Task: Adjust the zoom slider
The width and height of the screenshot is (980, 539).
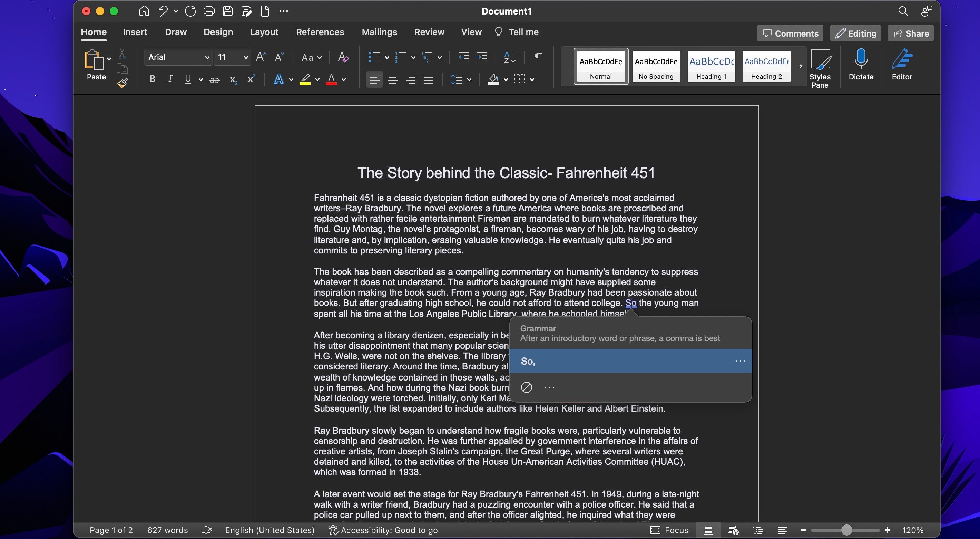Action: [846, 530]
